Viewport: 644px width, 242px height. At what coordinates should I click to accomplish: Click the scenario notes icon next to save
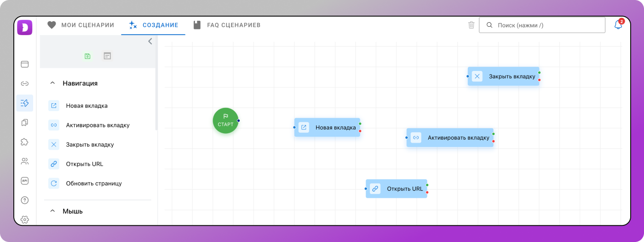pos(107,56)
